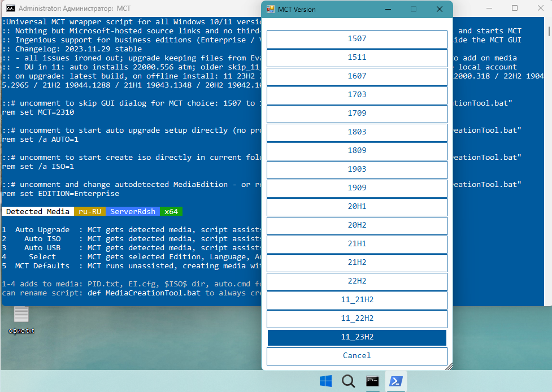Pick Windows 10 version 1809

[x=357, y=151]
